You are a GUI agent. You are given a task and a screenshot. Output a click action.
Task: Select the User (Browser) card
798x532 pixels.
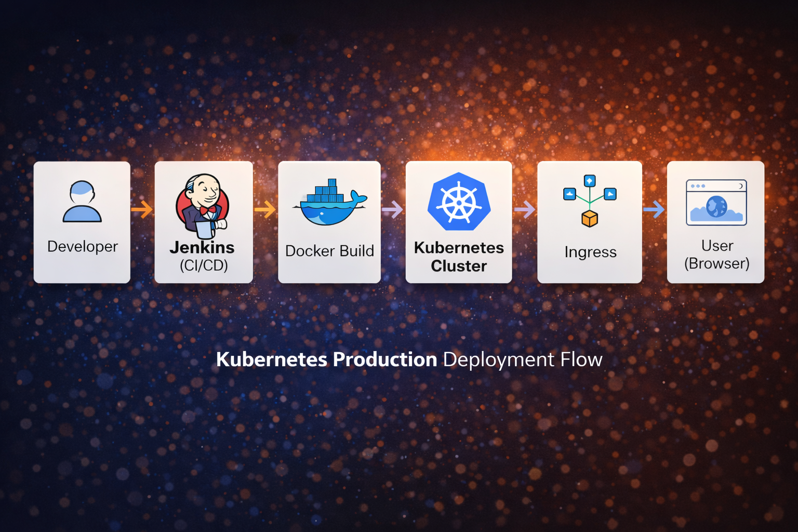pos(716,222)
